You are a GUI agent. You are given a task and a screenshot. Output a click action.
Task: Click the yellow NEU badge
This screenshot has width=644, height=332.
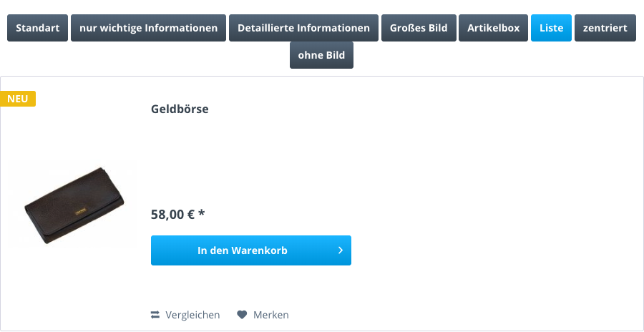point(18,99)
